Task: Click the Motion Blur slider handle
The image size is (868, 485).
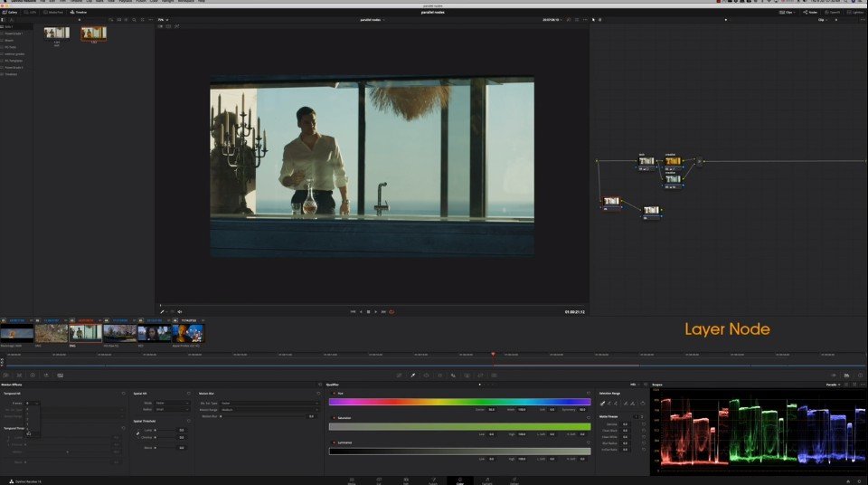Action: coord(222,416)
